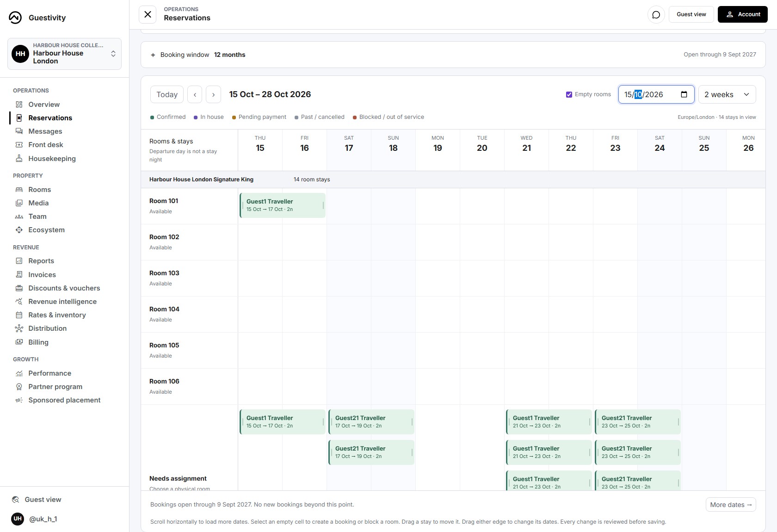Select Guest1 Traveller stay in Room 101
Viewport: 777px width, 532px height.
coord(283,205)
